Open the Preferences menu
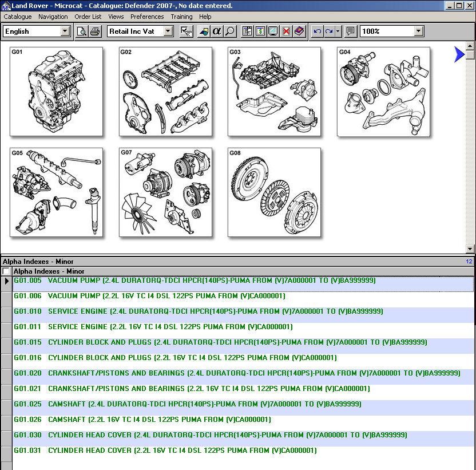 (147, 17)
